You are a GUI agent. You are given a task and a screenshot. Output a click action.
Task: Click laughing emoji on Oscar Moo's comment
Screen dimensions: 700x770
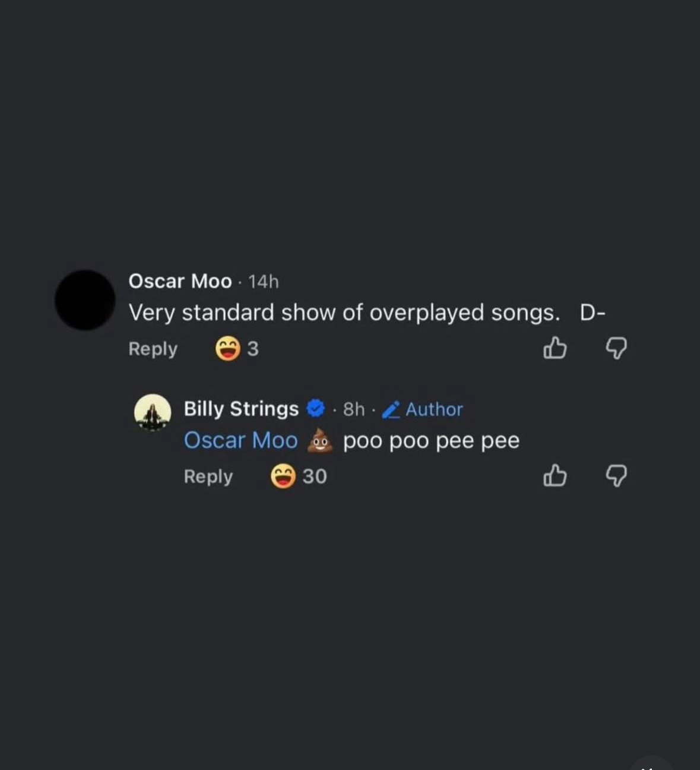point(227,349)
